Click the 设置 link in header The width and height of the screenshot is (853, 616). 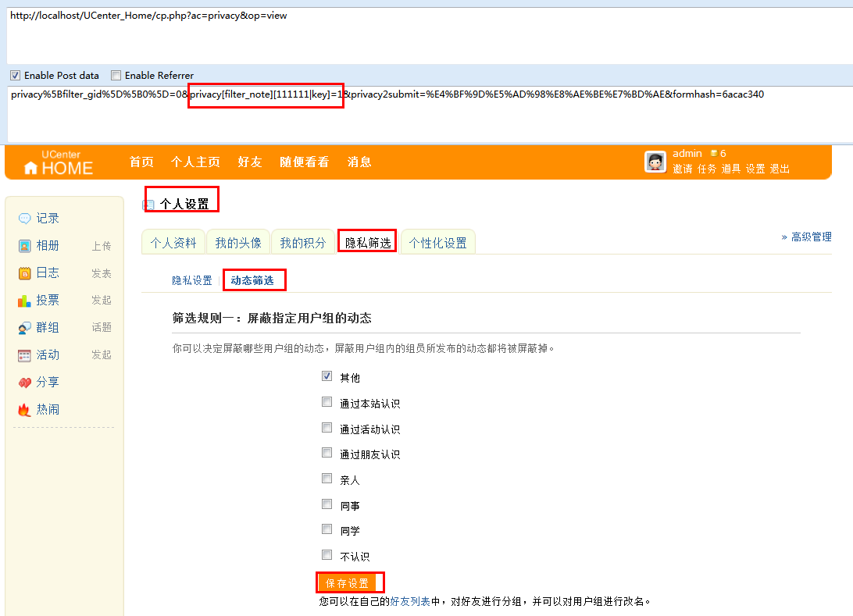pyautogui.click(x=755, y=169)
